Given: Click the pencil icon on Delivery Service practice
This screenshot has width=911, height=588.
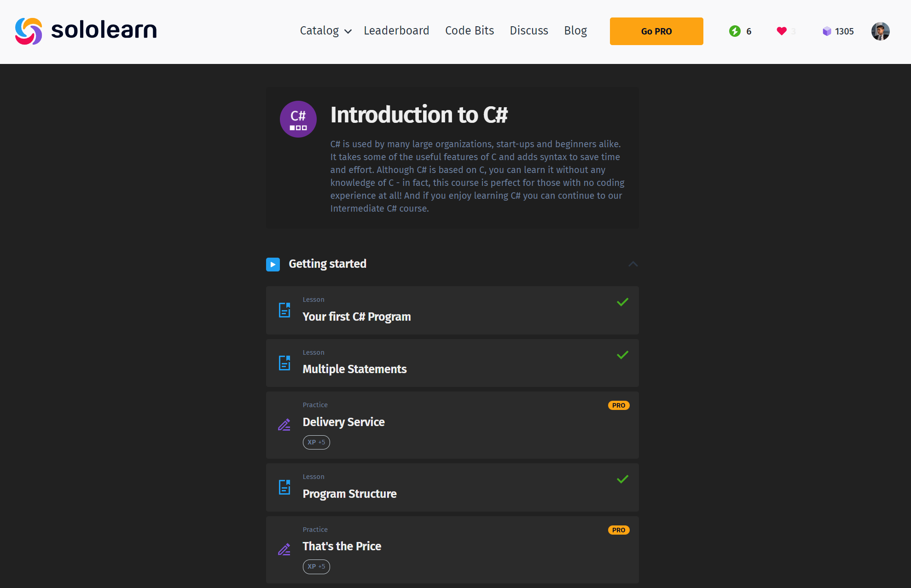Looking at the screenshot, I should tap(284, 425).
